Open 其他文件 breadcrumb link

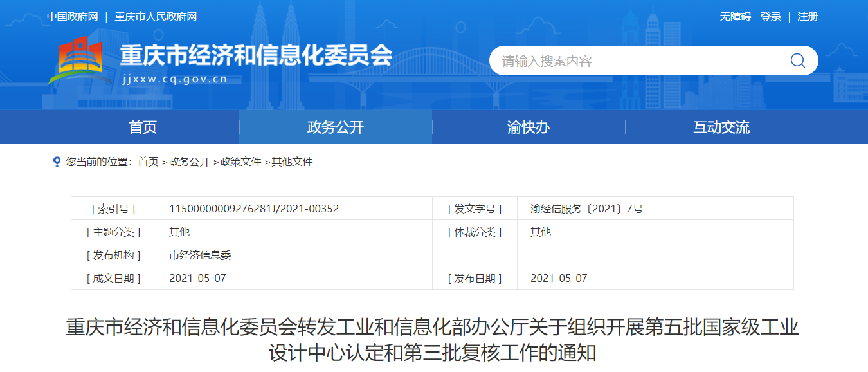point(292,162)
